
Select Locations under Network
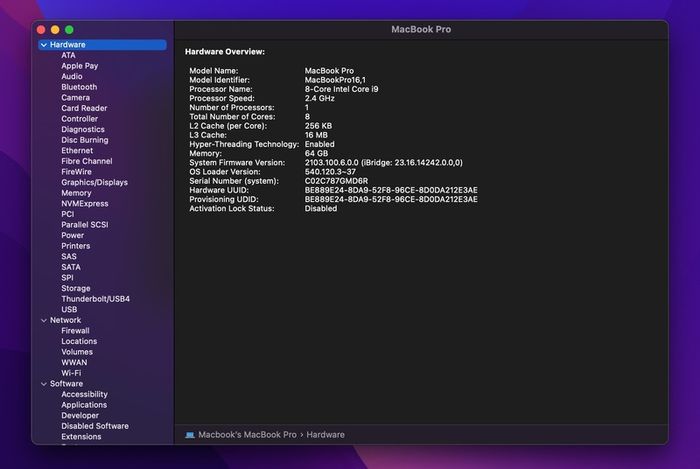[79, 341]
